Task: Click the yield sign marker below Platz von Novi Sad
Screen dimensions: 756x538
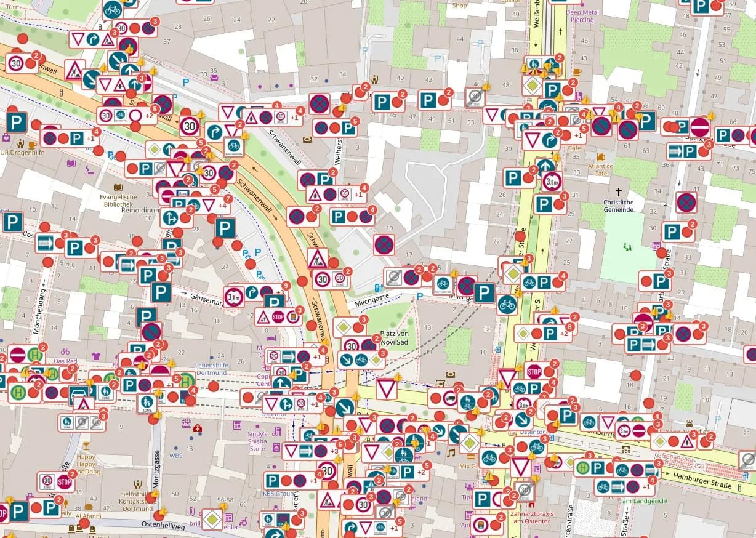Action: tap(386, 388)
